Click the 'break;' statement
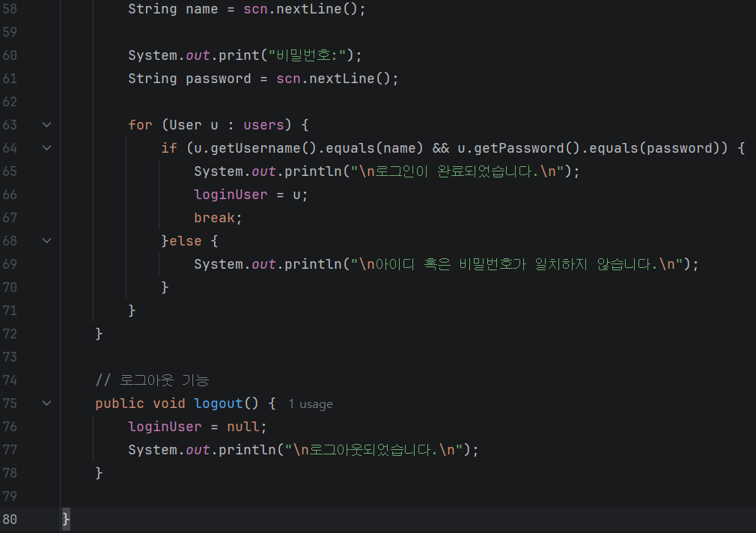 point(218,218)
